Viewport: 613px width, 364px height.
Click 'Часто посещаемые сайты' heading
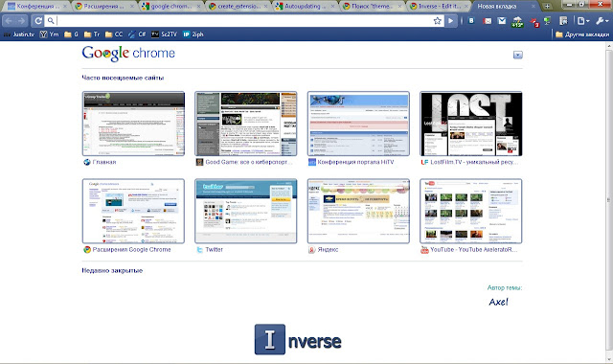coord(123,78)
